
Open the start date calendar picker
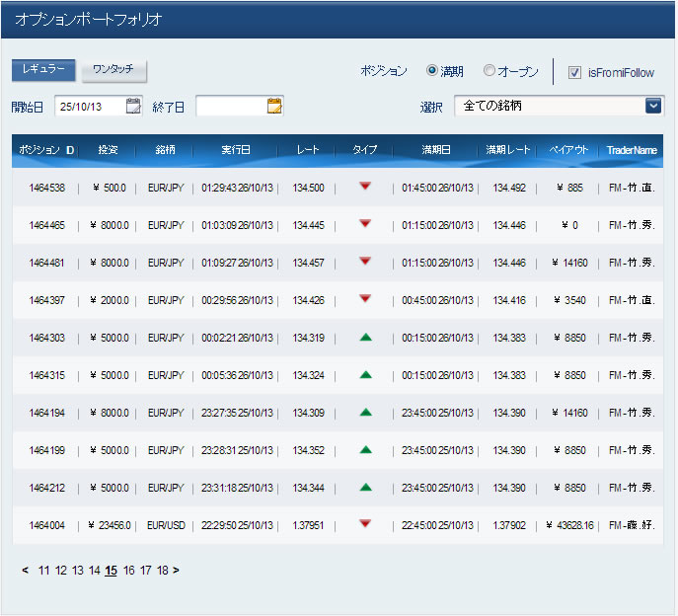133,106
